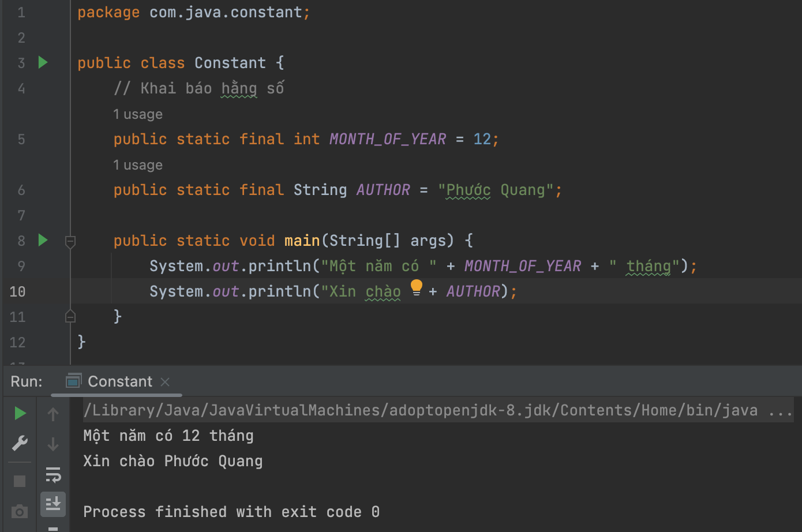This screenshot has width=802, height=532.
Task: Run the main method gutter arrow
Action: tap(43, 240)
